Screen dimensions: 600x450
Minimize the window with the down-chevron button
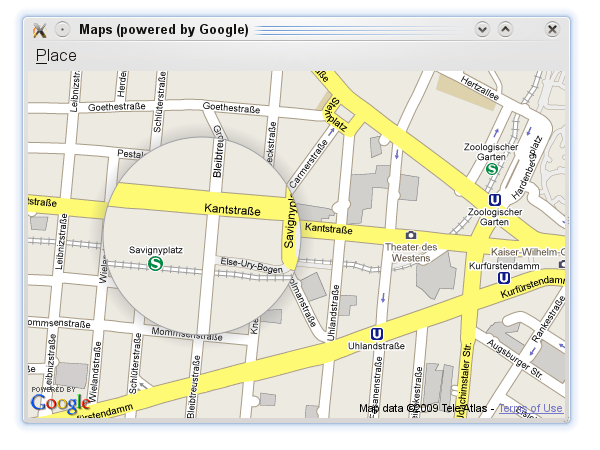(483, 30)
